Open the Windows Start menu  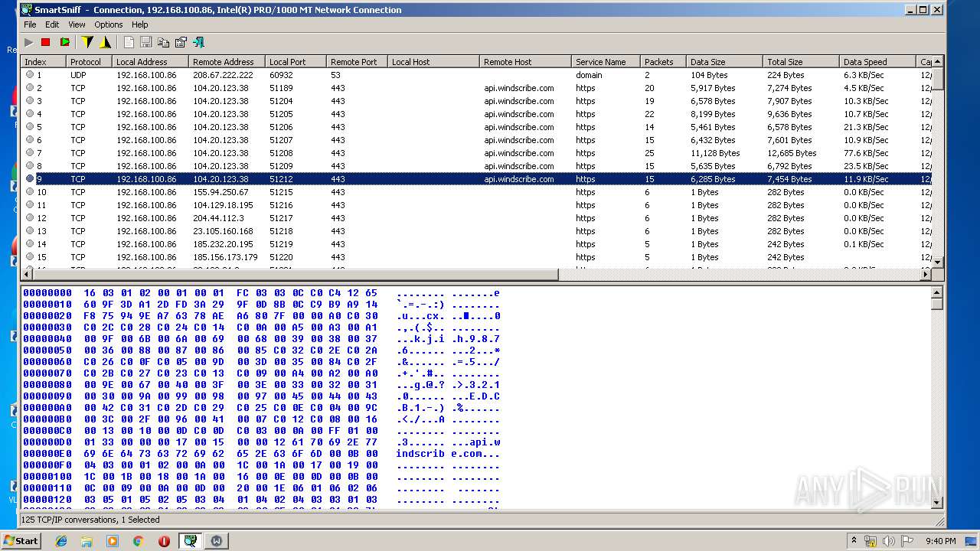click(x=21, y=541)
